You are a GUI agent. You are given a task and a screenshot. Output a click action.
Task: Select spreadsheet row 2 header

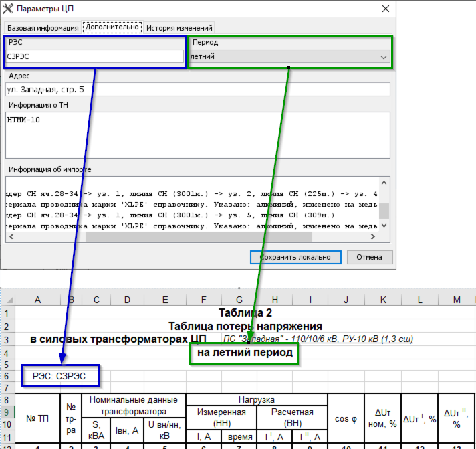pos(7,327)
